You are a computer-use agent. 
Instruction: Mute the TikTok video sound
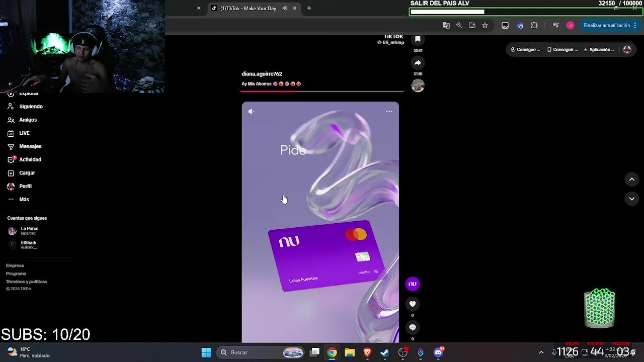(x=251, y=112)
